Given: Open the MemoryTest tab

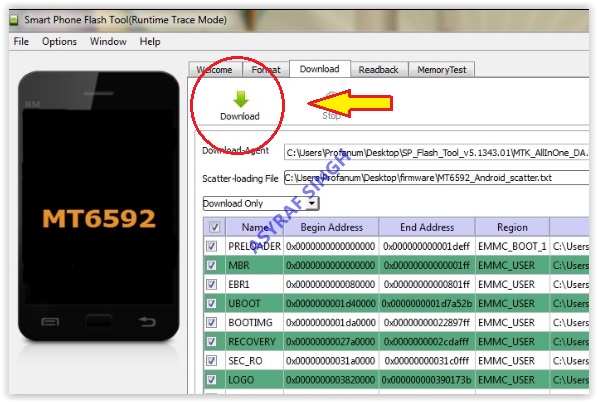Looking at the screenshot, I should pyautogui.click(x=442, y=70).
